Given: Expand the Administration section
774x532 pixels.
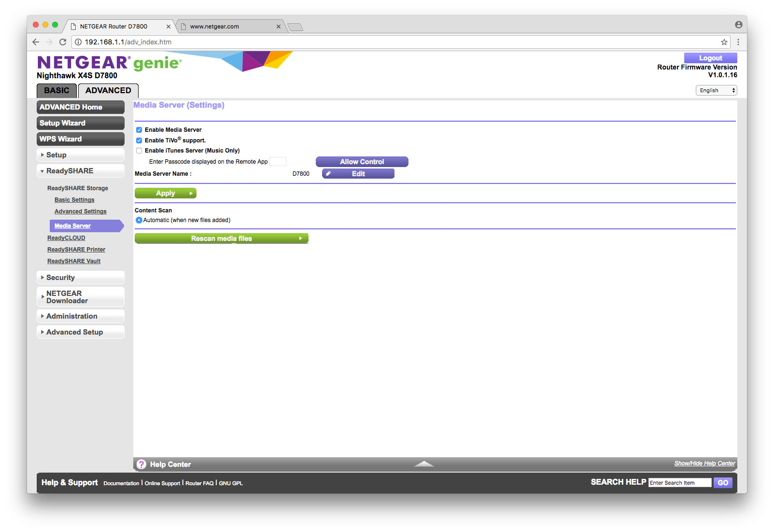Looking at the screenshot, I should [x=80, y=316].
